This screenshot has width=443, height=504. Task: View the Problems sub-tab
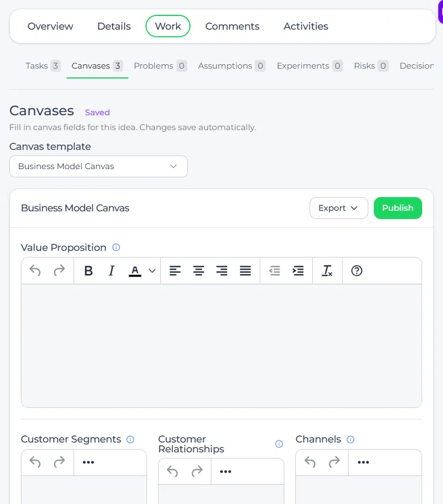(x=160, y=66)
